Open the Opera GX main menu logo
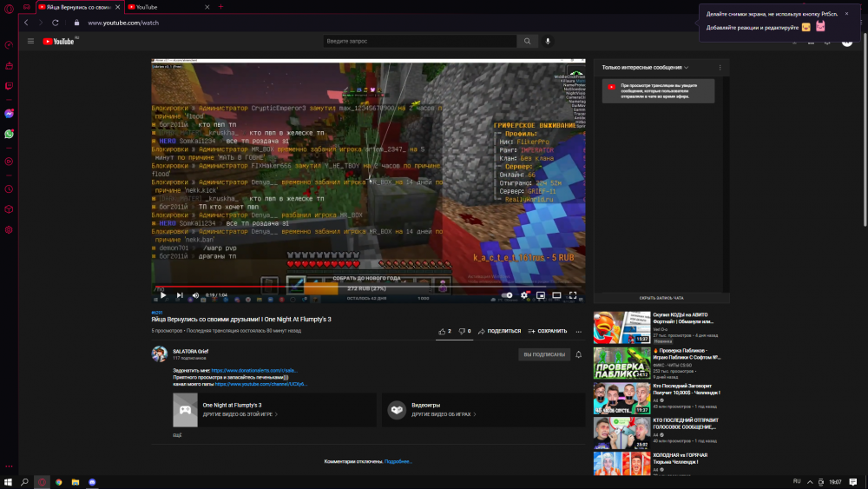 coord(9,8)
